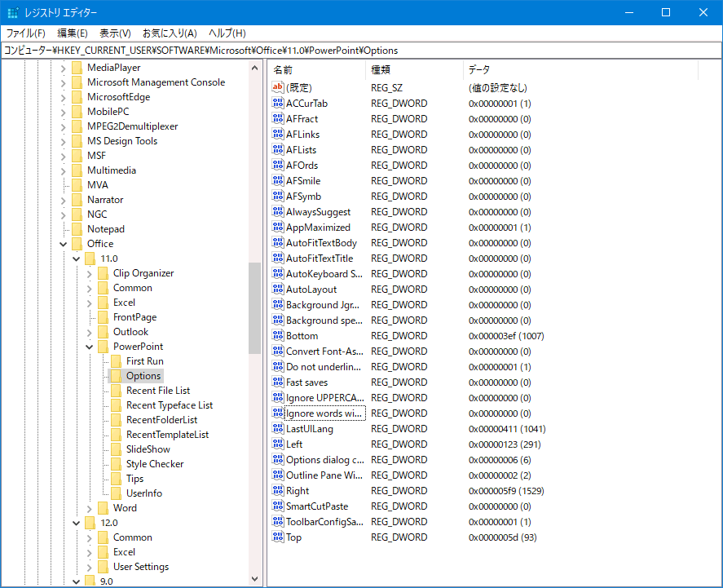The height and width of the screenshot is (588, 723).
Task: Select the AutoFitTextBody value name
Action: [321, 243]
